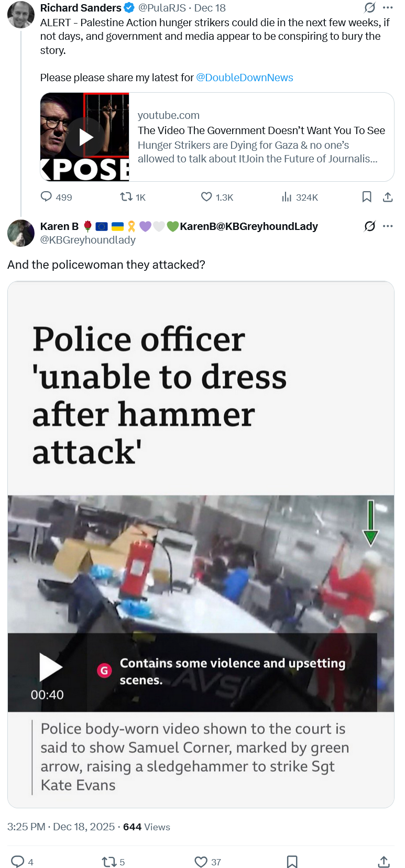Viewport: 405px width, 868px height.
Task: Repost Richard Sanders' tweet with 1K reposts
Action: tap(126, 196)
